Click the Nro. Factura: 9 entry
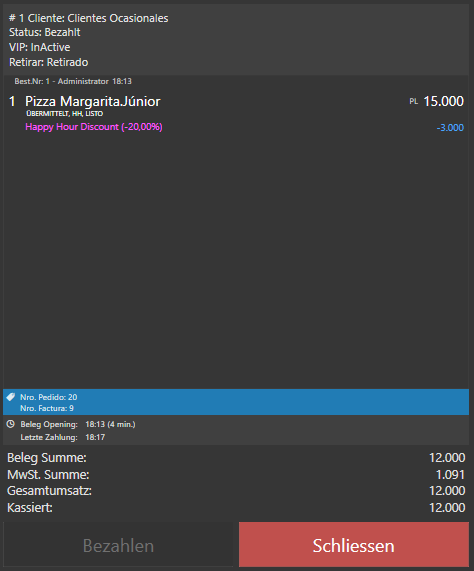This screenshot has width=474, height=571. pyautogui.click(x=47, y=408)
